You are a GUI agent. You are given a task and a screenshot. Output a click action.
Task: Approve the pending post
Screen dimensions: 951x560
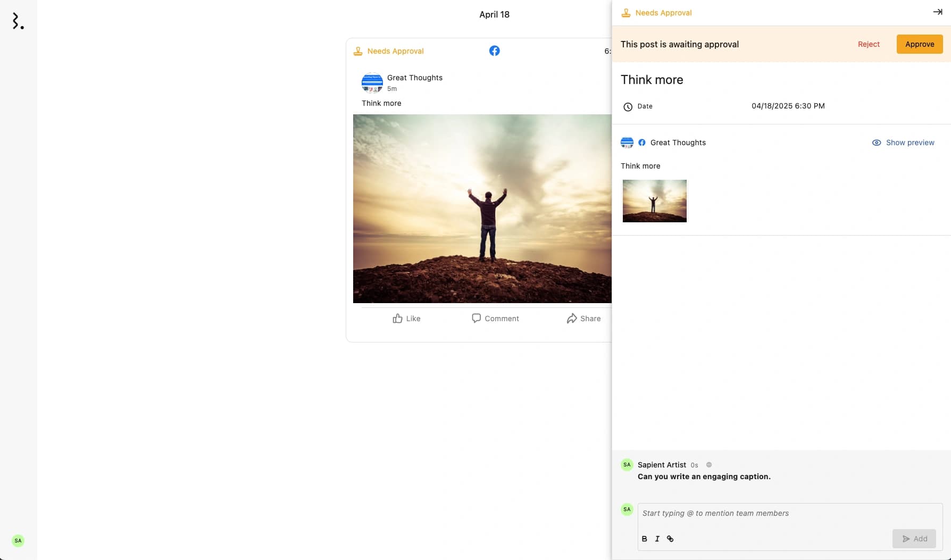[x=919, y=44]
